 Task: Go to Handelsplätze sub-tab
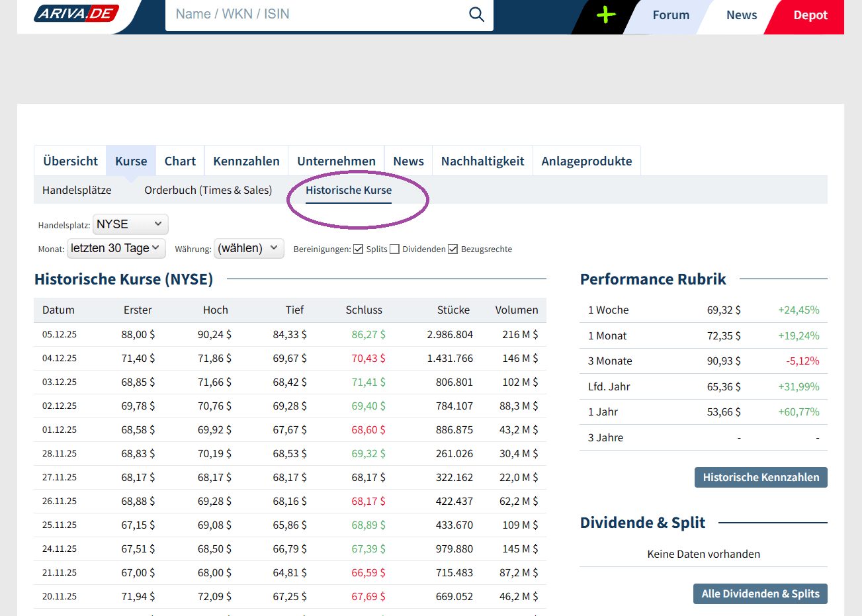click(77, 190)
